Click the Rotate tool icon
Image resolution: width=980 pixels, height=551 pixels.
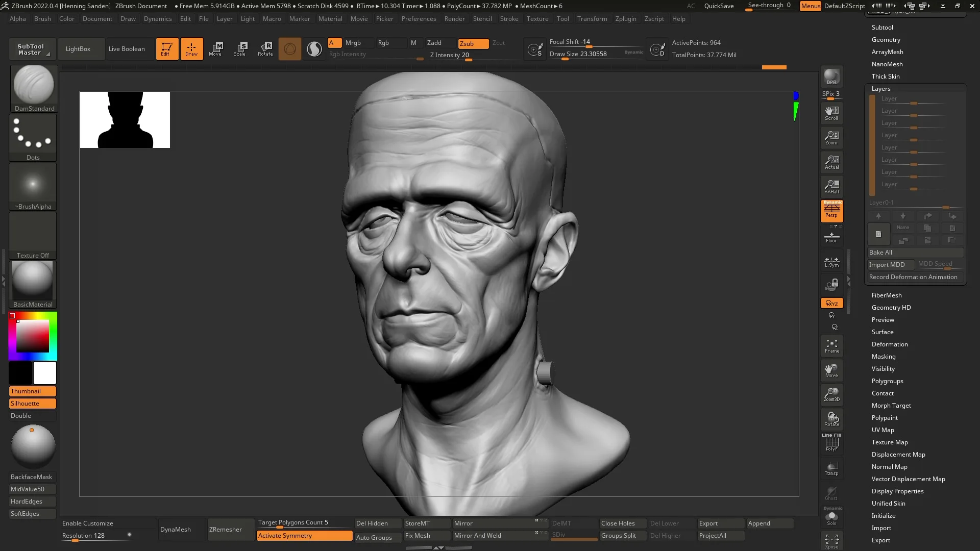tap(265, 48)
